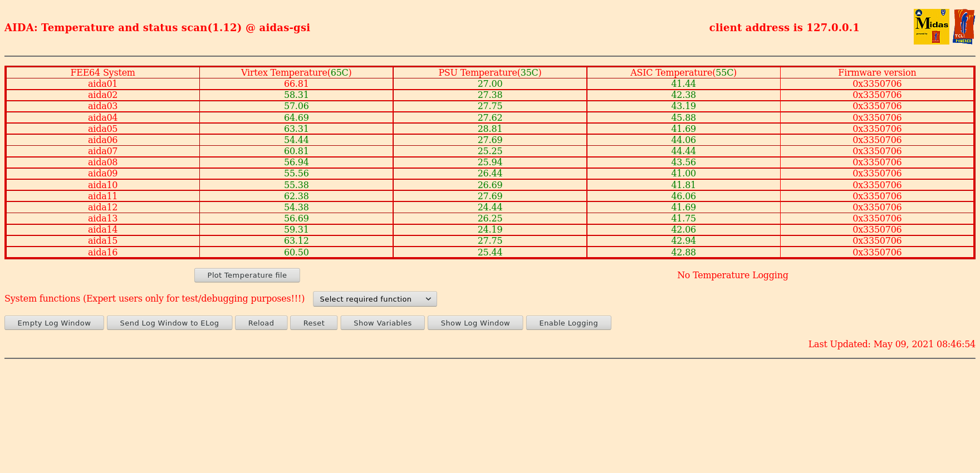
Task: Select Virtex temperature value 66.81
Action: point(296,83)
